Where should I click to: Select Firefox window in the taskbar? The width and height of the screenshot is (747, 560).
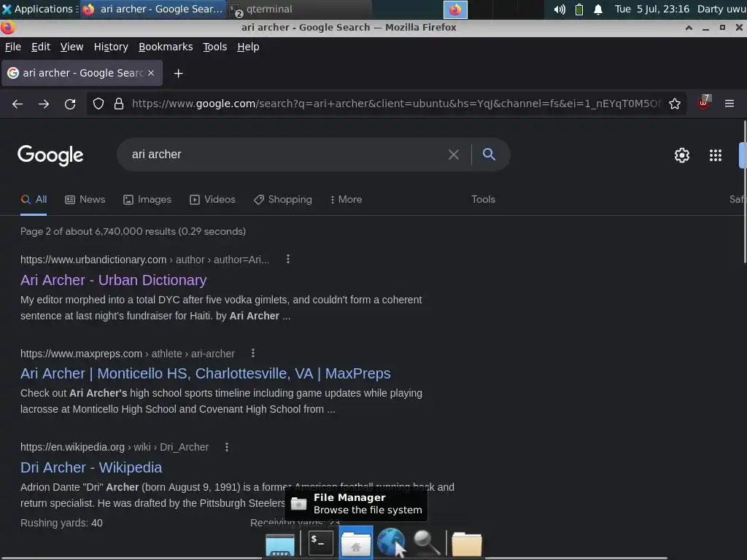pos(153,9)
